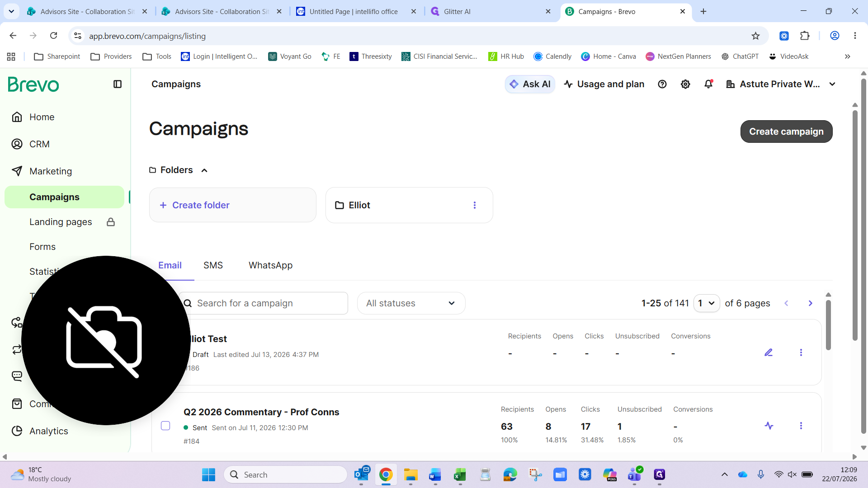
Task: Open Landing pages in the sidebar
Action: pos(61,222)
